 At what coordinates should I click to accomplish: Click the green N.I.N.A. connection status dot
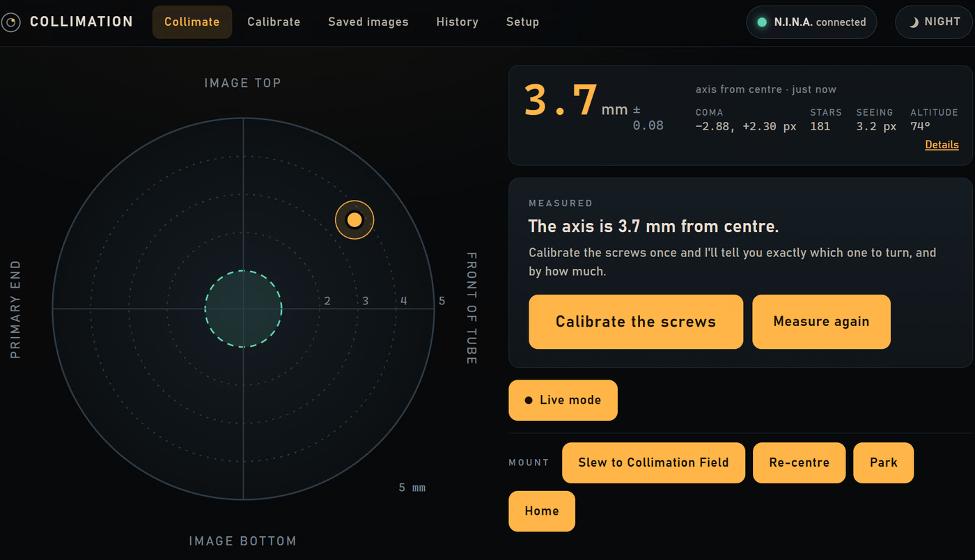coord(762,22)
